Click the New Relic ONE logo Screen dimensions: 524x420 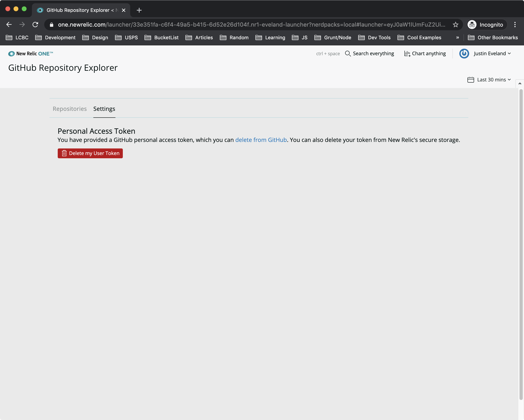point(30,54)
